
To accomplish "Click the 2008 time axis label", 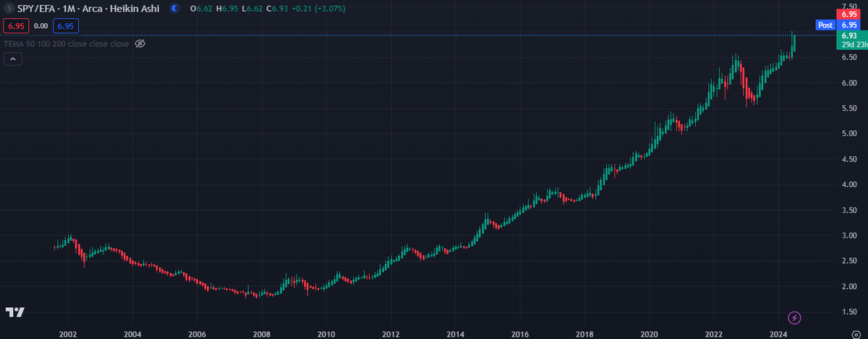I will 262,334.
